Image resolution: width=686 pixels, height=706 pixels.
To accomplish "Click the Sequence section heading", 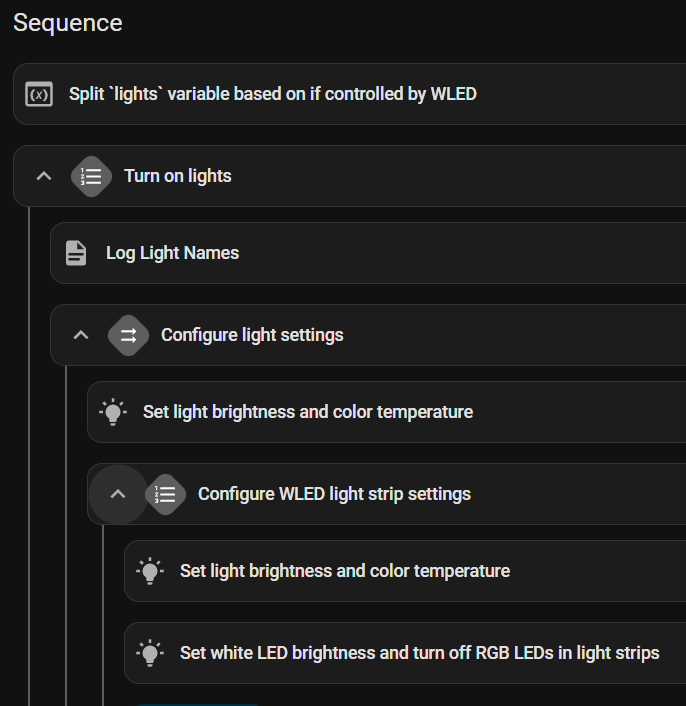I will (x=68, y=23).
